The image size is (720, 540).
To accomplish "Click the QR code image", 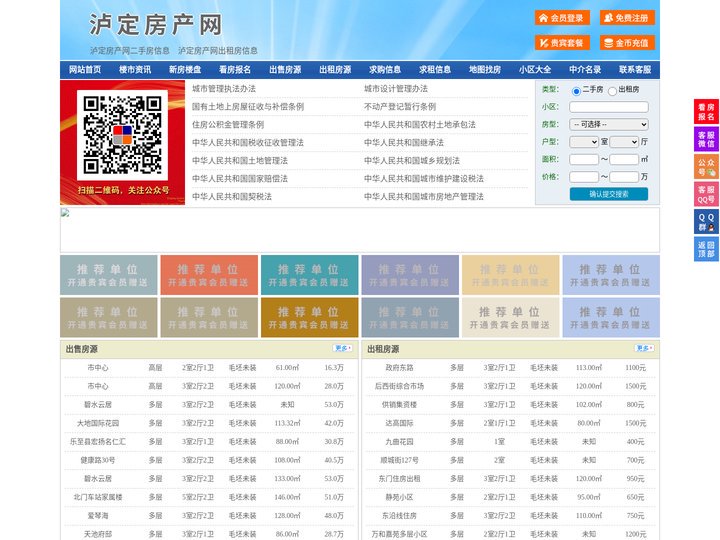I will (122, 135).
